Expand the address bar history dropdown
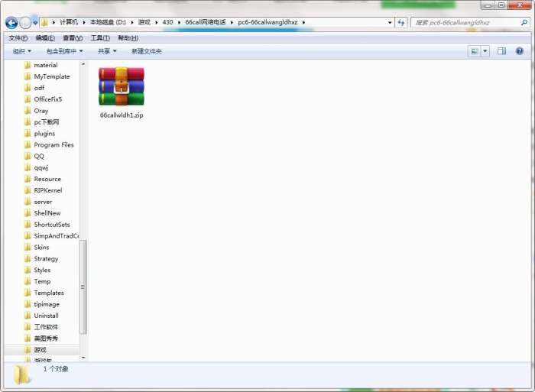Screen dimensions: 535x392 [390, 22]
